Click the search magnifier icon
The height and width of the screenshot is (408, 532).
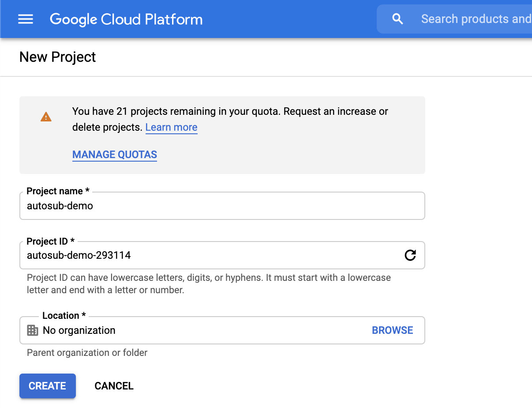click(397, 19)
